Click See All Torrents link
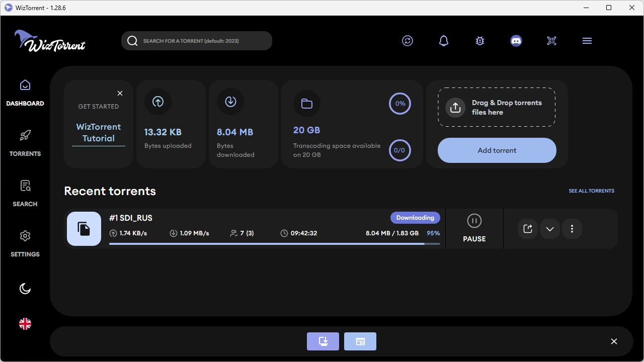The image size is (644, 362). tap(592, 191)
